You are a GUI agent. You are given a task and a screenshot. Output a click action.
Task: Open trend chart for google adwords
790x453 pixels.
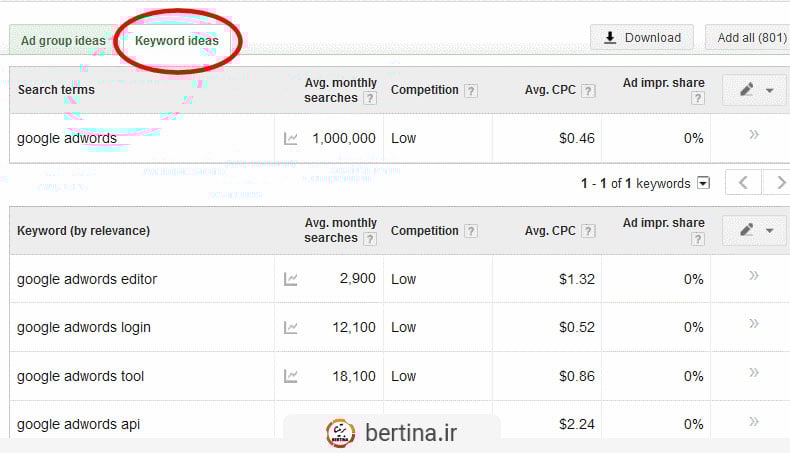(291, 138)
